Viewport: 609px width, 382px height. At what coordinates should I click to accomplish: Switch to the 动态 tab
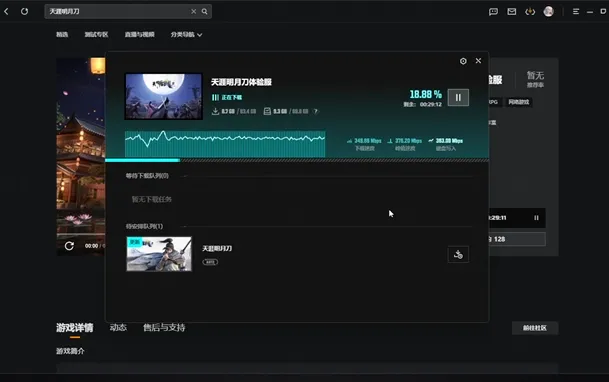118,328
